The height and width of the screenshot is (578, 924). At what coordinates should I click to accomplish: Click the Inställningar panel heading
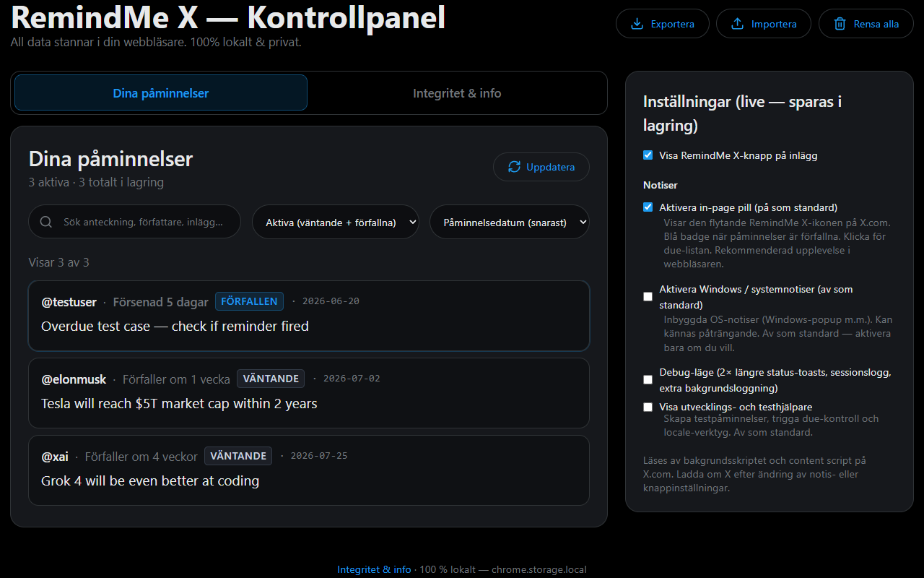coord(743,113)
